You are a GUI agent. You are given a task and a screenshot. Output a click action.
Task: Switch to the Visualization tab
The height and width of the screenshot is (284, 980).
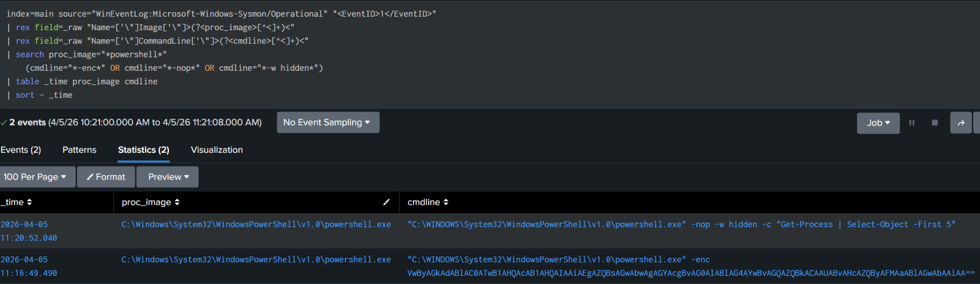click(x=217, y=150)
